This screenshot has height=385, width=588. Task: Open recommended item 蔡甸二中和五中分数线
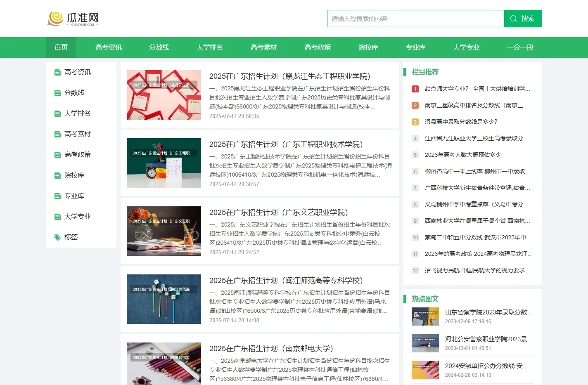pos(478,237)
